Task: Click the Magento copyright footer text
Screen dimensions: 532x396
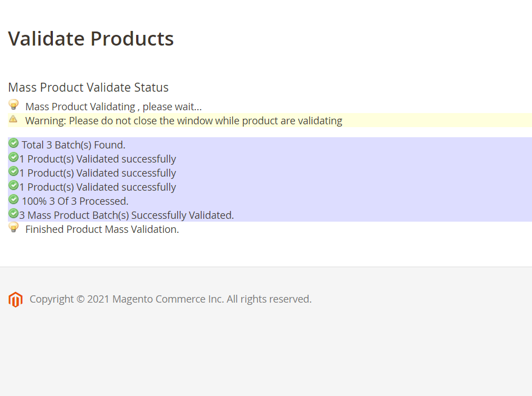Action: (170, 299)
